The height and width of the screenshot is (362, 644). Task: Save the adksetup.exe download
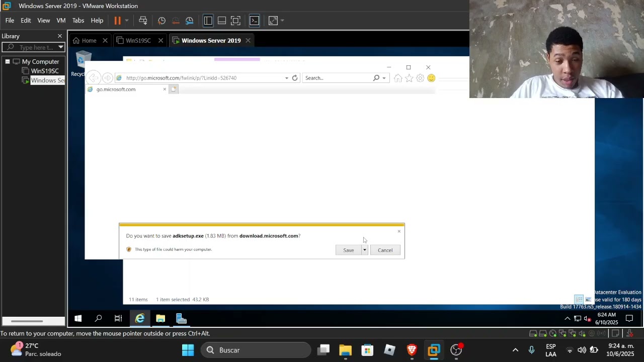(x=348, y=250)
